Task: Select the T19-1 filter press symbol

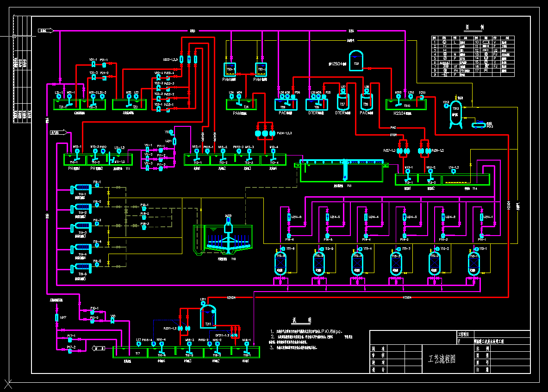Action: (81, 189)
